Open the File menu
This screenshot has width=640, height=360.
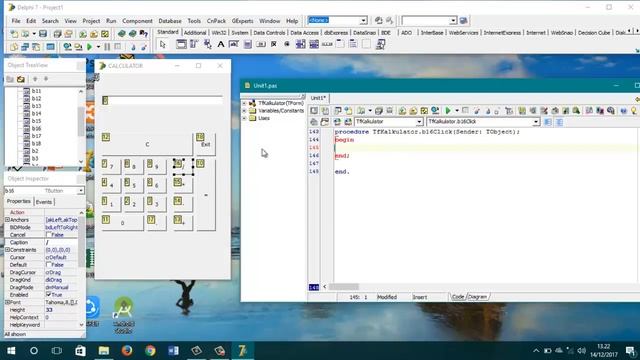(16, 21)
